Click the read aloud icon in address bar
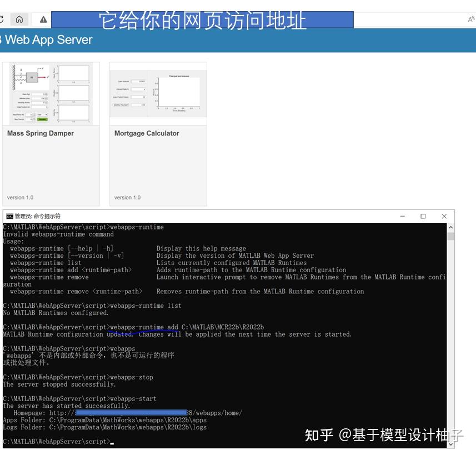 (471, 20)
